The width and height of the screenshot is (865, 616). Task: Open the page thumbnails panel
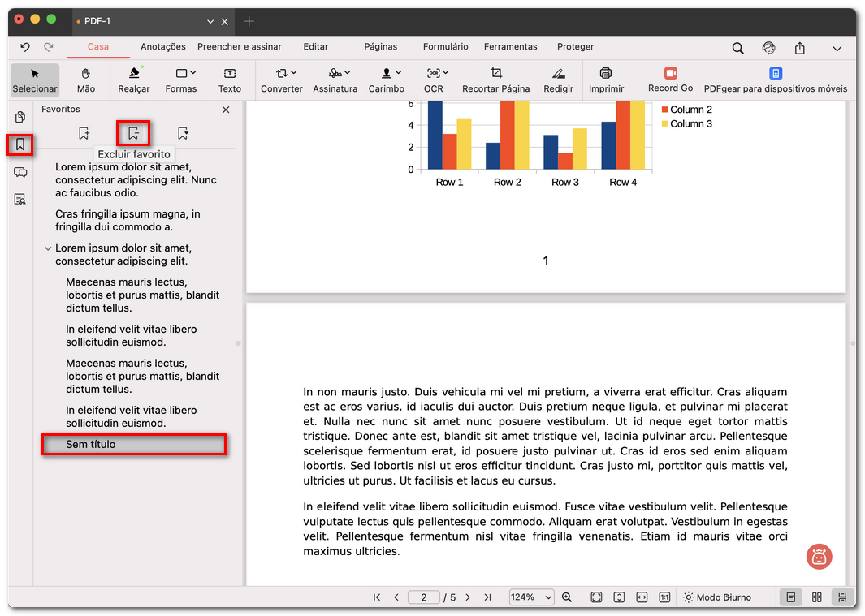point(19,117)
